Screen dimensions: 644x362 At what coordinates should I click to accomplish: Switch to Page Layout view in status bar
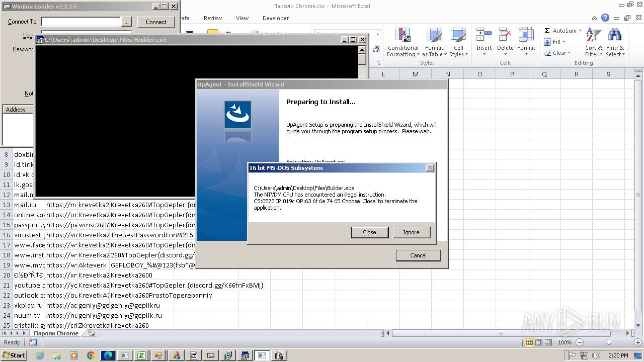[539, 342]
